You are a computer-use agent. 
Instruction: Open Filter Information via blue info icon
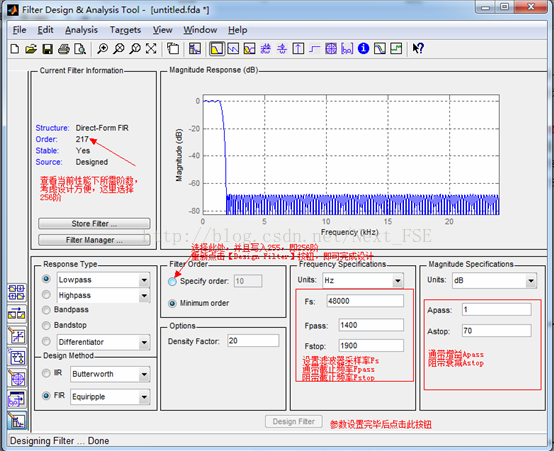[x=363, y=48]
